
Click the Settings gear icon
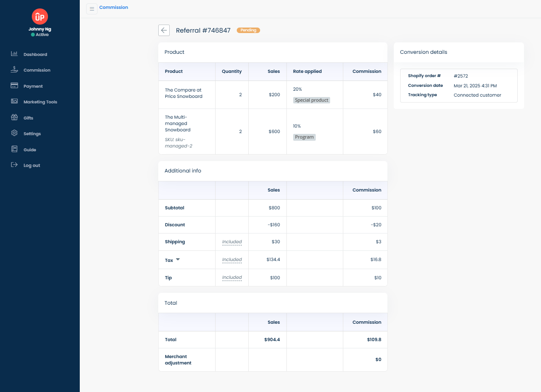tap(14, 133)
